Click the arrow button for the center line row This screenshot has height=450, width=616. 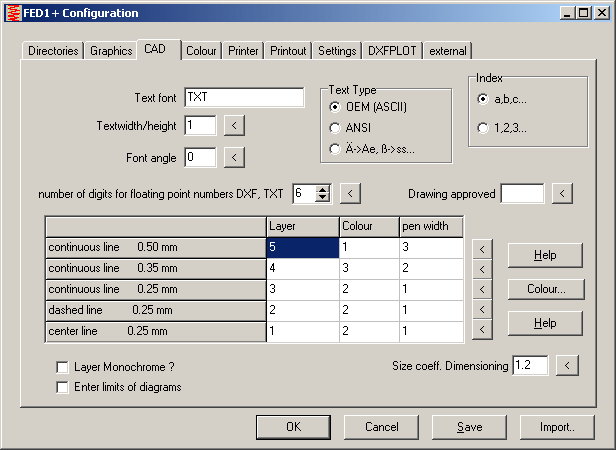point(482,330)
